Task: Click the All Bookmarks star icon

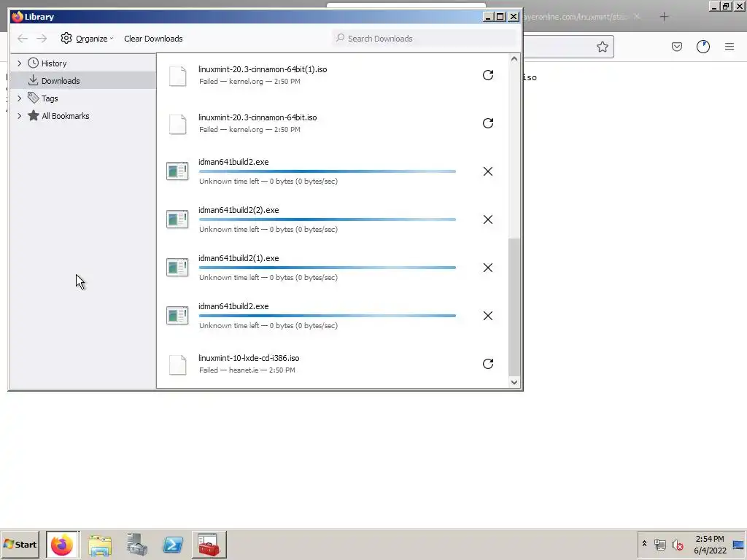Action: [34, 116]
